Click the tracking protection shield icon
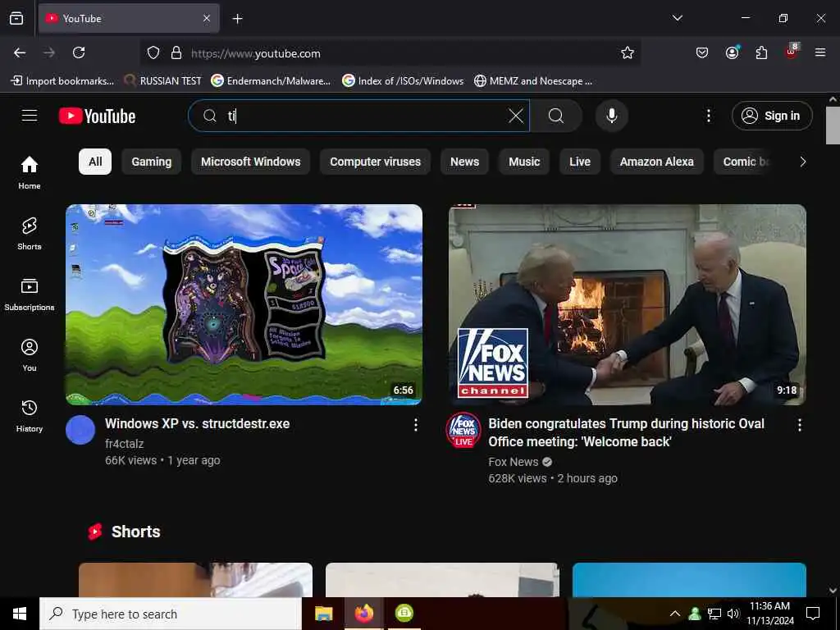This screenshot has height=630, width=840. pos(153,53)
